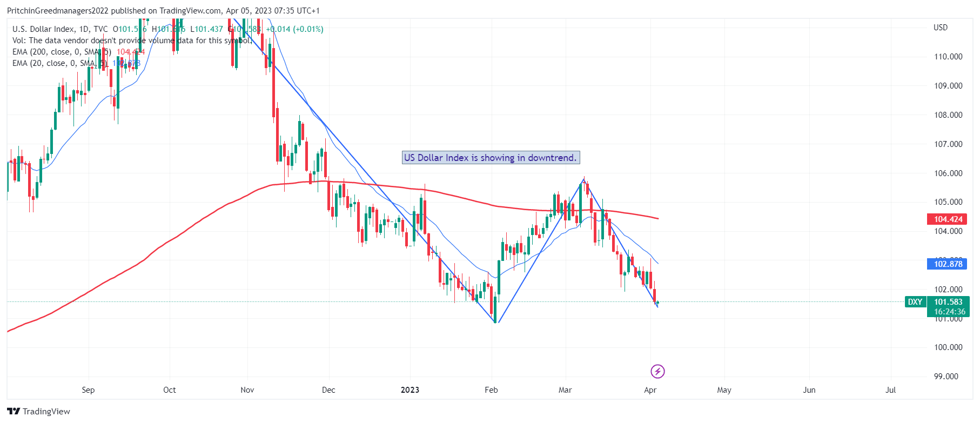
Task: Click the 16:24:36 countdown timer label
Action: tap(949, 312)
